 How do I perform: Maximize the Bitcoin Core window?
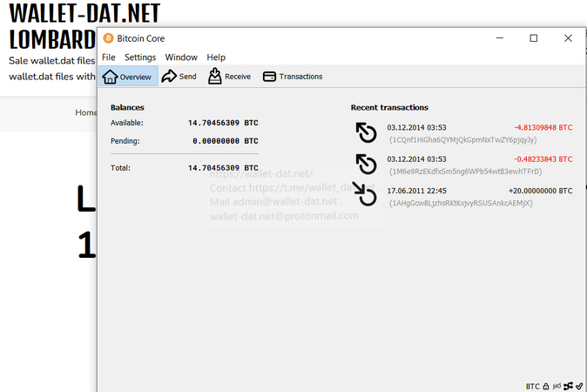534,38
